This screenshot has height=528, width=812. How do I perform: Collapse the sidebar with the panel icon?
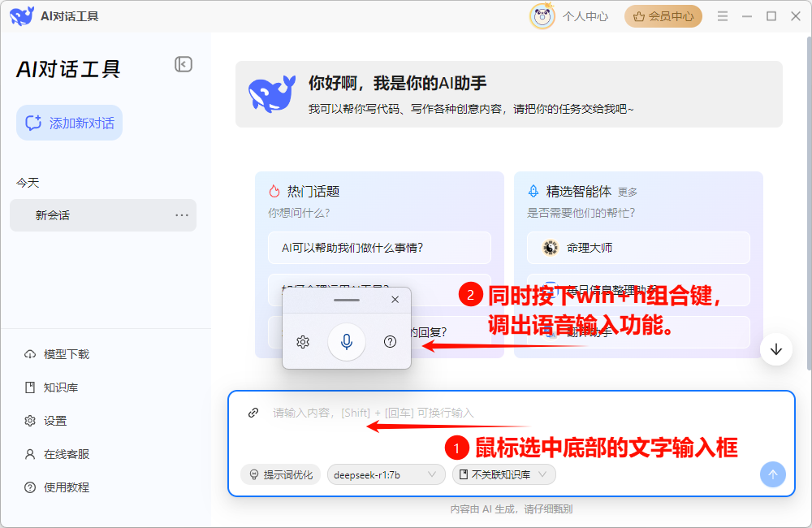(184, 64)
